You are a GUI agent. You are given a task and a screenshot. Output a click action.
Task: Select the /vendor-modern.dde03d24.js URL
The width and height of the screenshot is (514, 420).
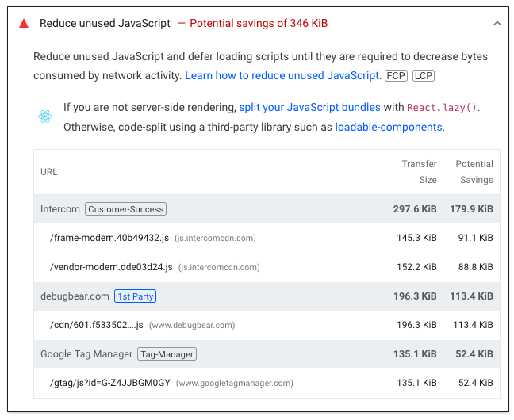pyautogui.click(x=111, y=267)
